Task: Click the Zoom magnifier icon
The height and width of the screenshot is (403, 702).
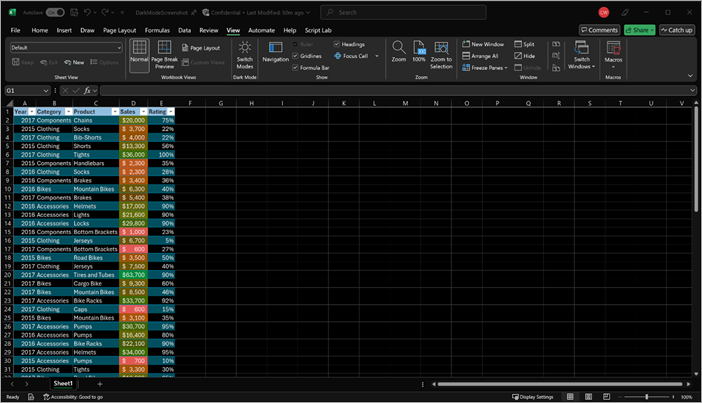Action: (x=398, y=48)
